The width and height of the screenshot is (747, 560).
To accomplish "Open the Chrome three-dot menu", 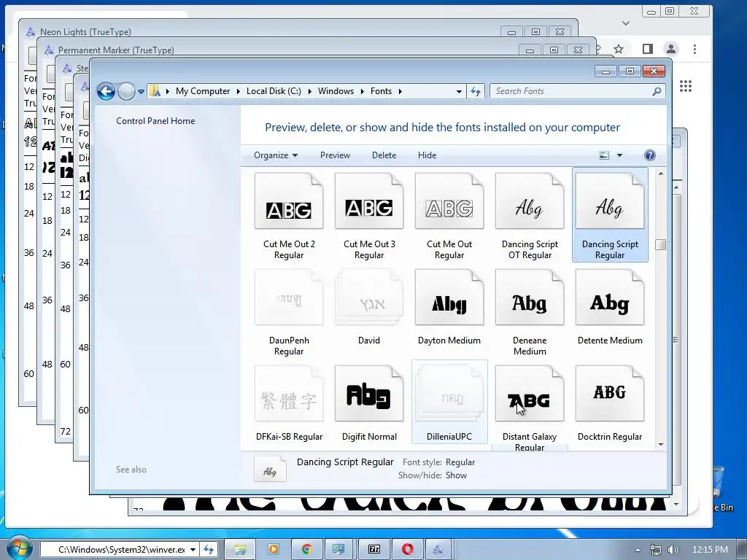I will (x=694, y=49).
